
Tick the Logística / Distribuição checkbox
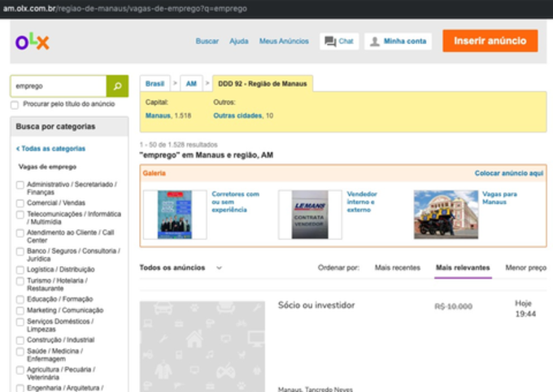click(20, 269)
